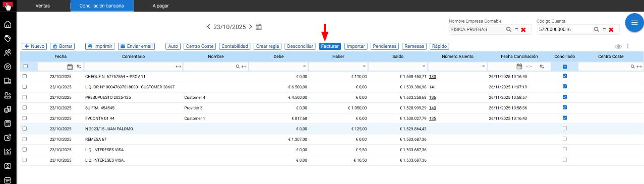Switch to the Ventas tab
Viewport: 644px width, 184px height.
pyautogui.click(x=43, y=6)
